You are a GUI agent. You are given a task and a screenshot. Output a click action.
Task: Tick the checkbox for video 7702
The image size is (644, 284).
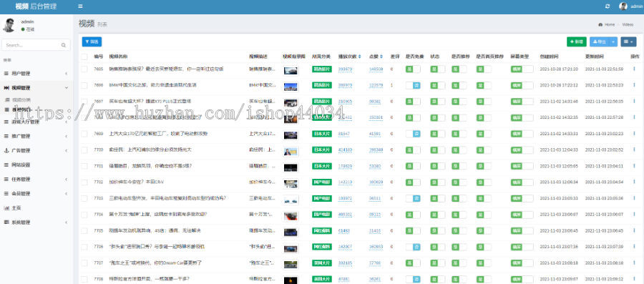tap(84, 182)
